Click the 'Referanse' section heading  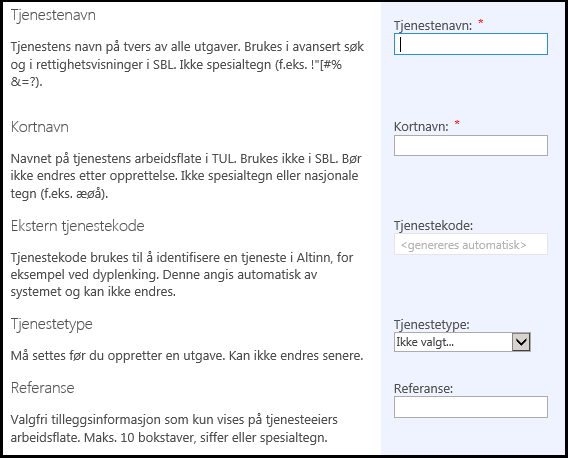coord(42,388)
